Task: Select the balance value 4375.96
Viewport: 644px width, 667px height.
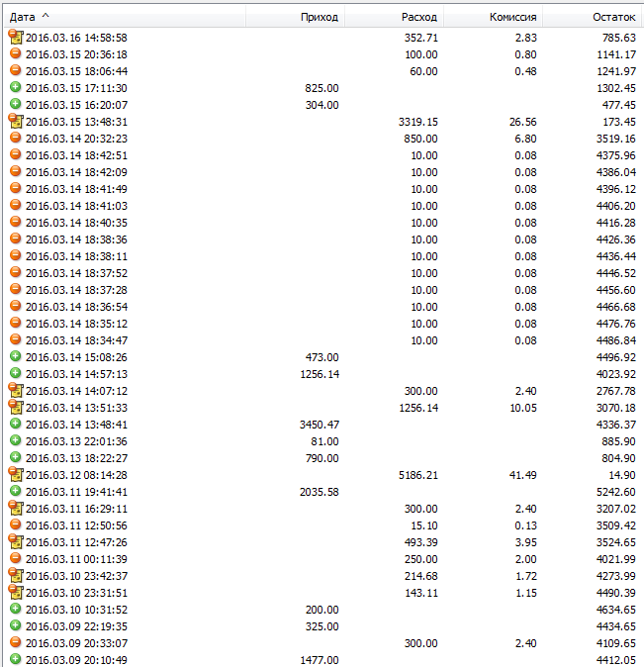Action: (x=616, y=155)
